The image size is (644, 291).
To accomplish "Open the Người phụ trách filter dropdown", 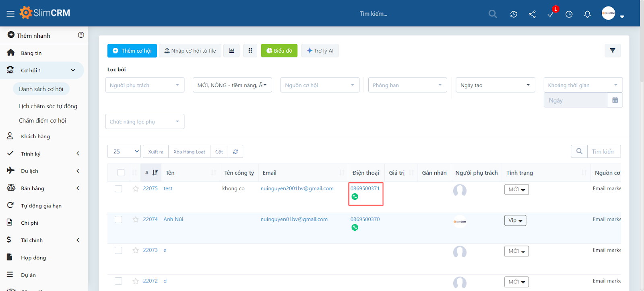I will [x=144, y=85].
